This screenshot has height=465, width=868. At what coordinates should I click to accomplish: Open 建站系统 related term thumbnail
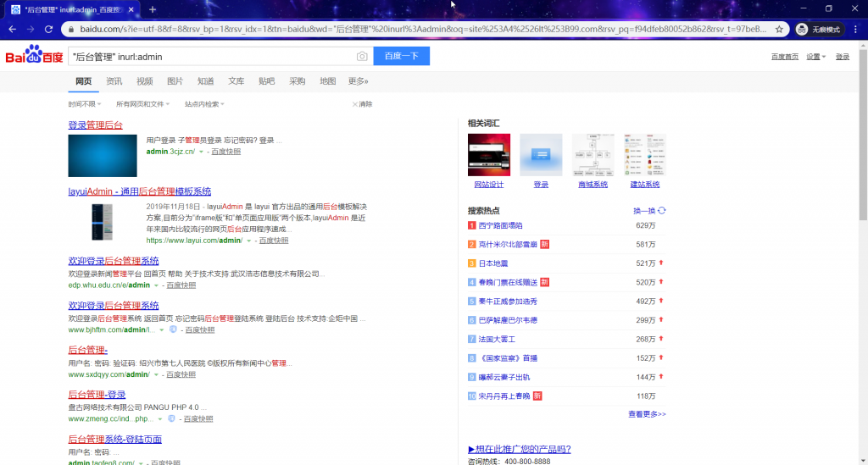coord(645,155)
